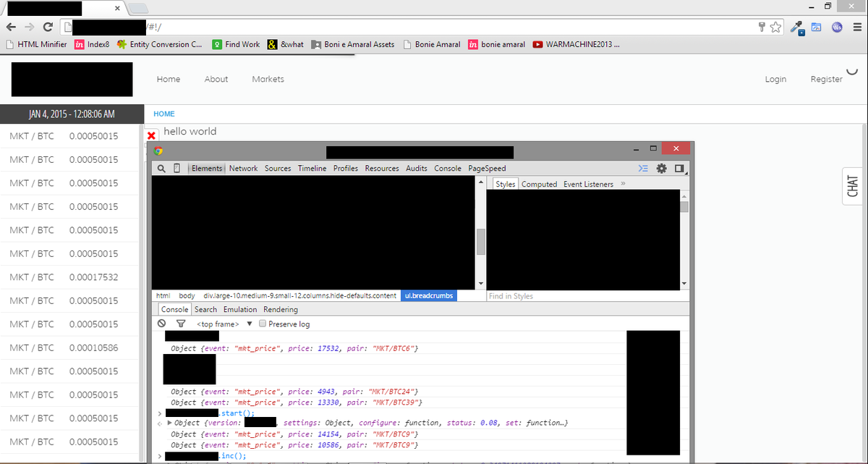Click the Elements panel scrollbar thumb
The height and width of the screenshot is (464, 868).
click(480, 242)
